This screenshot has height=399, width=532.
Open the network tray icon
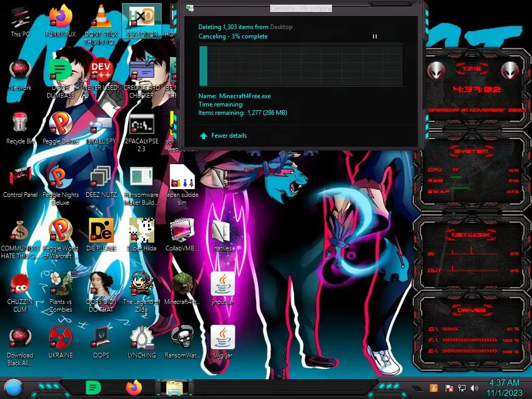pos(461,388)
